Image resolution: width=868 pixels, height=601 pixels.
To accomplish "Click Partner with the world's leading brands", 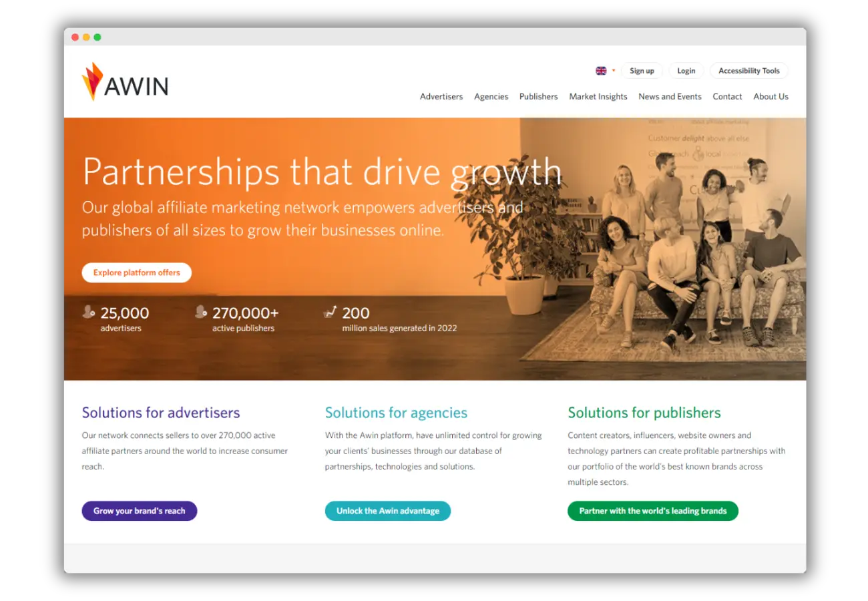I will [x=653, y=511].
